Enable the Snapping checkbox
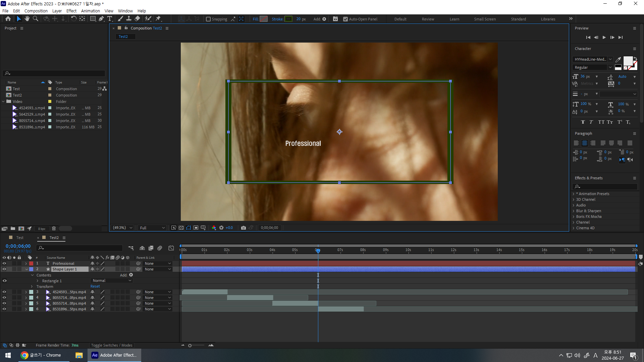The width and height of the screenshot is (644, 362). tap(208, 19)
